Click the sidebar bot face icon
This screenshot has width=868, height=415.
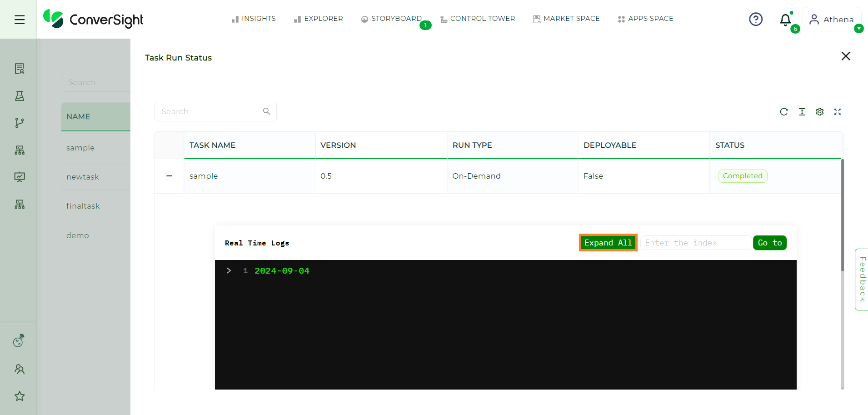(x=19, y=340)
